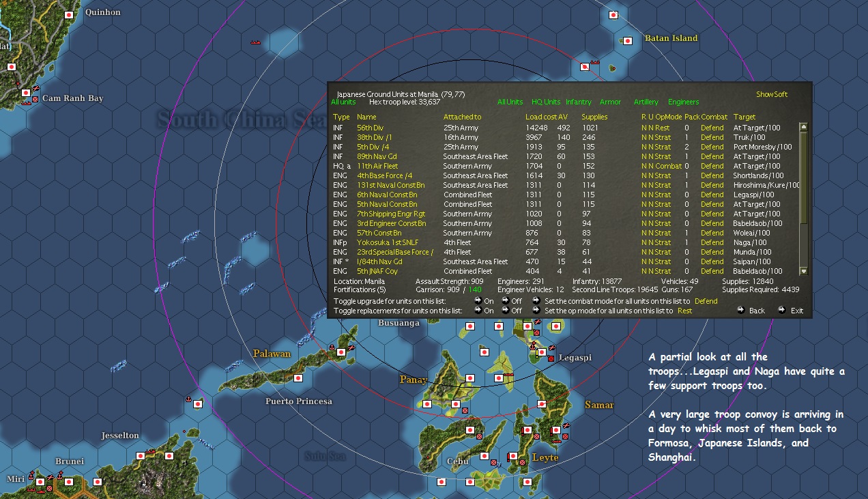Click the 'Fortifications (5)' text

point(358,290)
